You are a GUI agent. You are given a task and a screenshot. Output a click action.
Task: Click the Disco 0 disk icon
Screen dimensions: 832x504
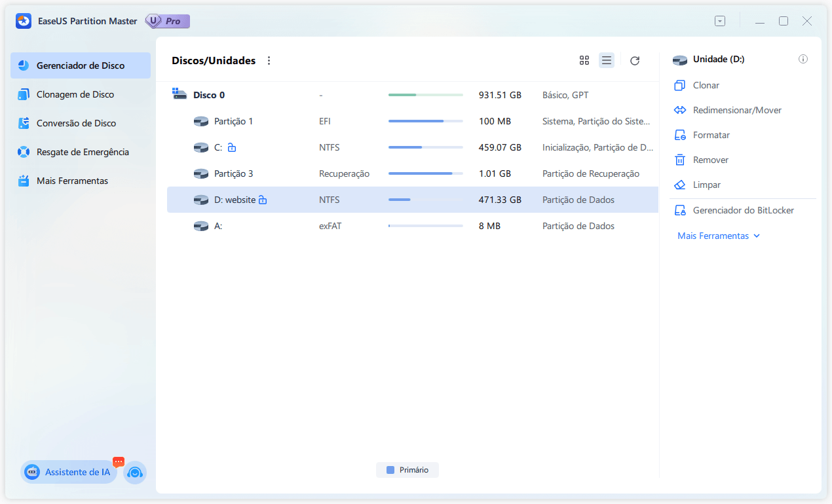180,94
